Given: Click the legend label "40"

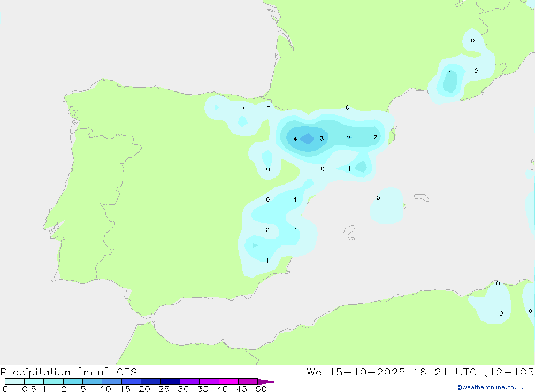Looking at the screenshot, I should (222, 389).
